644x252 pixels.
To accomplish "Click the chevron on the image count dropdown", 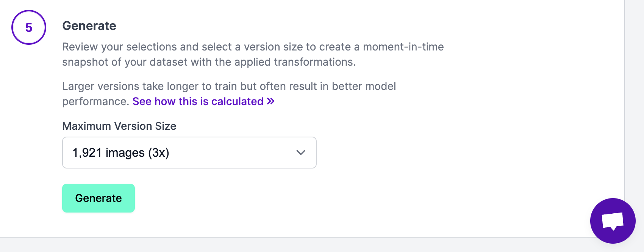I will click(300, 153).
